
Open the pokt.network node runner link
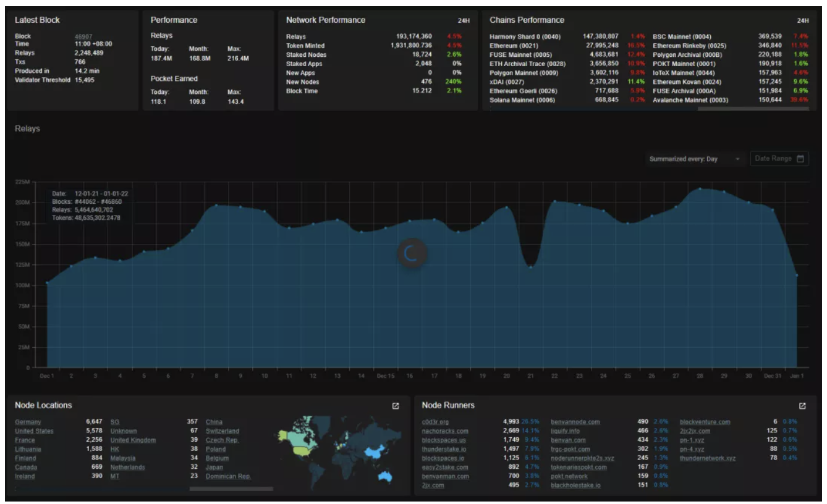[569, 476]
